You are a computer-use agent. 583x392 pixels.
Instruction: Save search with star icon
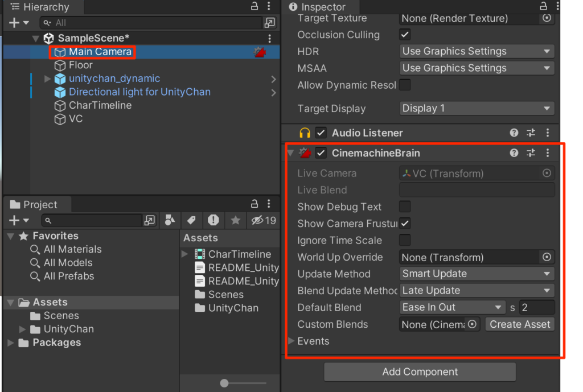click(235, 220)
